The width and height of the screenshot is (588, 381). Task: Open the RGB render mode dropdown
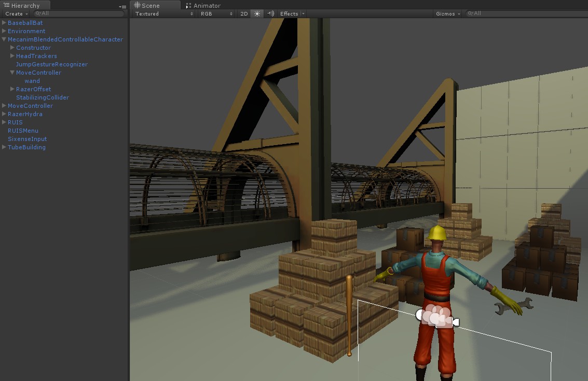[x=216, y=13]
